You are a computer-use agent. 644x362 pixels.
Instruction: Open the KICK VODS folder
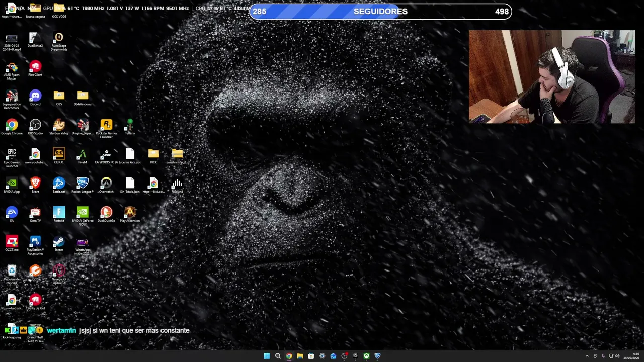click(59, 11)
